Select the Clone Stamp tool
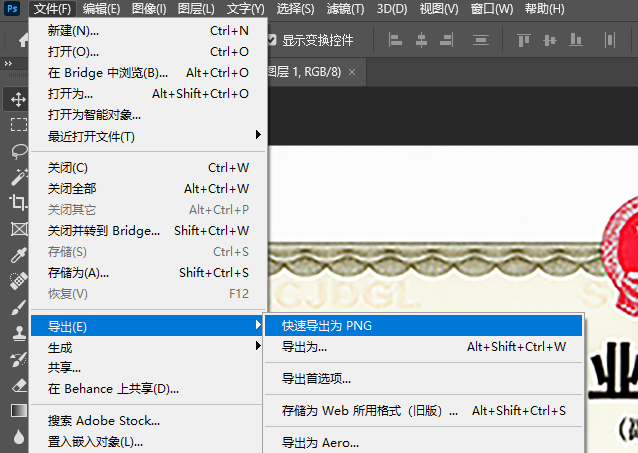Viewport: 638px width, 453px height. click(19, 333)
